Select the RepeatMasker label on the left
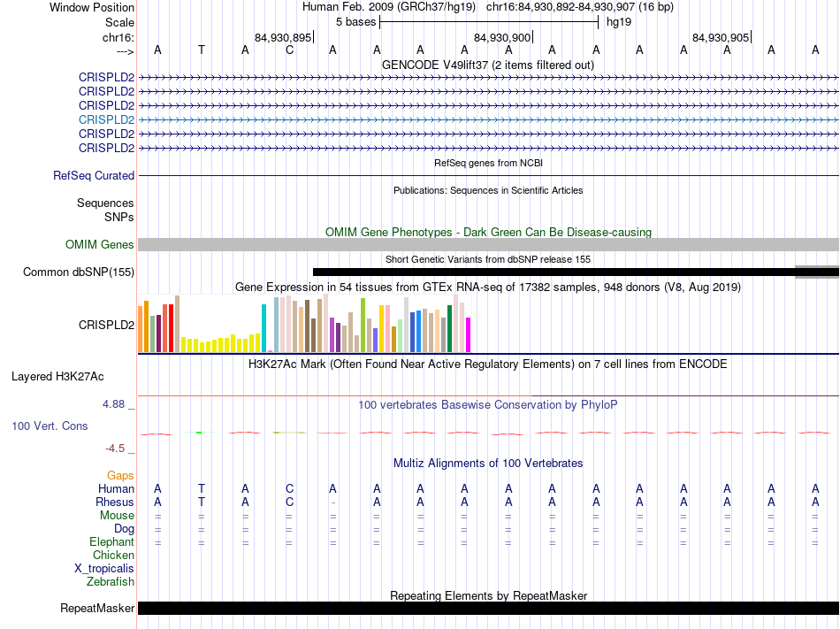 [x=97, y=609]
